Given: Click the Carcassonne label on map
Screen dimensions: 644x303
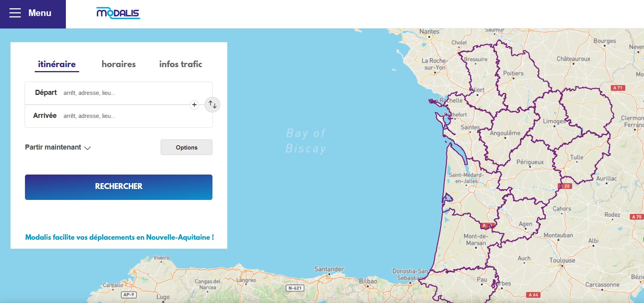Looking at the screenshot, I should pos(602,285).
